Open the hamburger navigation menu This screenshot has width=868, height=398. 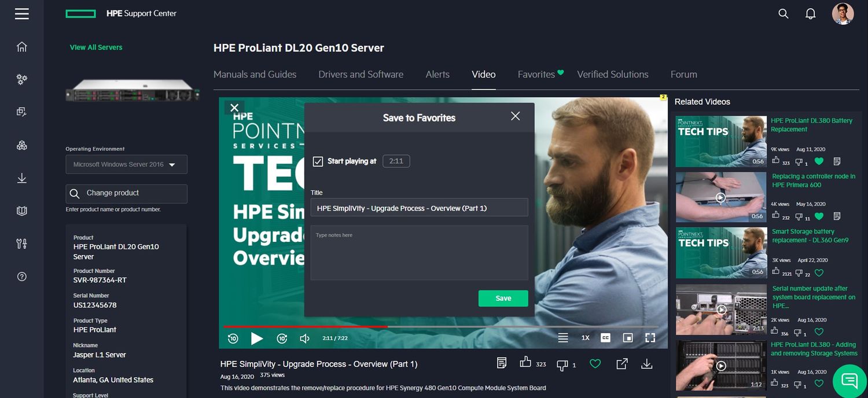[22, 13]
